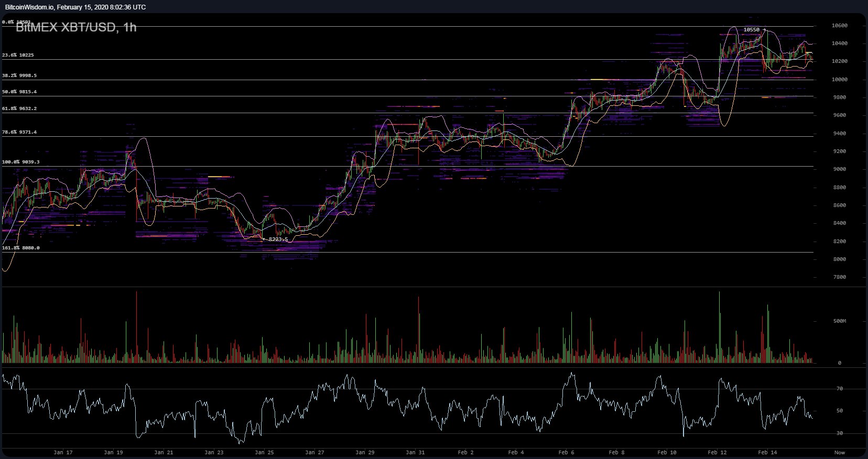Click the 10600 price axis label

(840, 26)
